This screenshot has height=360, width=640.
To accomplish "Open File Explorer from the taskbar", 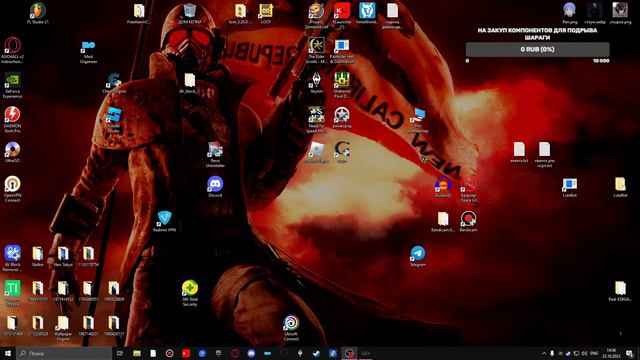I will point(136,353).
